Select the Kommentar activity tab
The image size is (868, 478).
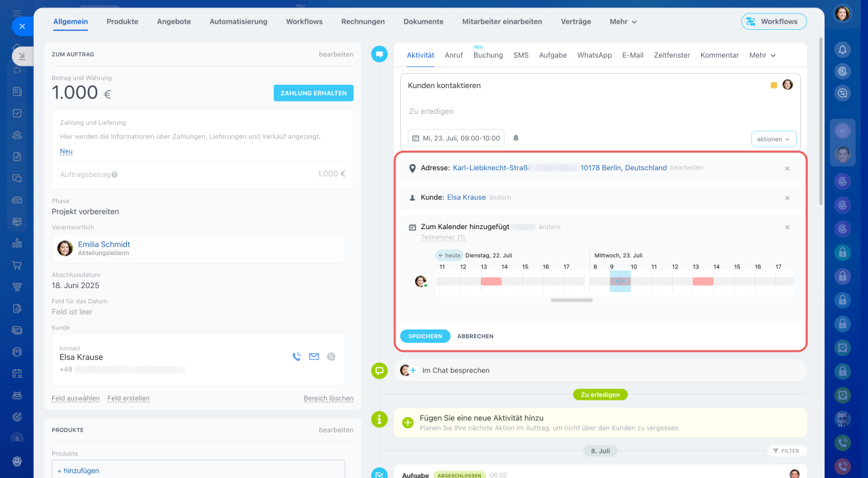click(x=719, y=55)
